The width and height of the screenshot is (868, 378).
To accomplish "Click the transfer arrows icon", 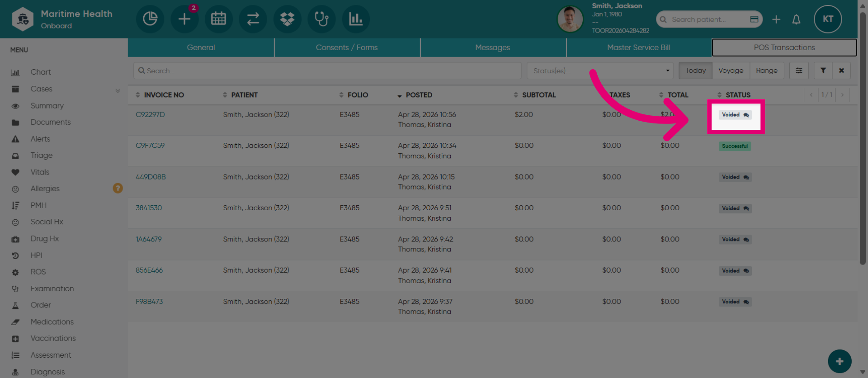I will point(253,19).
